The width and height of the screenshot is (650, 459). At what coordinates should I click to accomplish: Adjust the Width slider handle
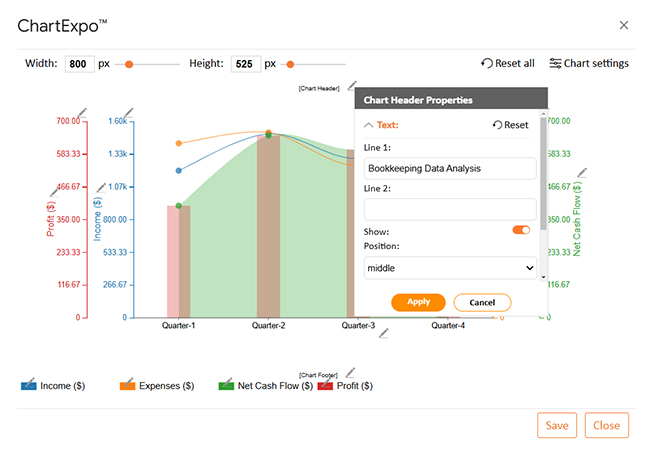click(x=129, y=64)
